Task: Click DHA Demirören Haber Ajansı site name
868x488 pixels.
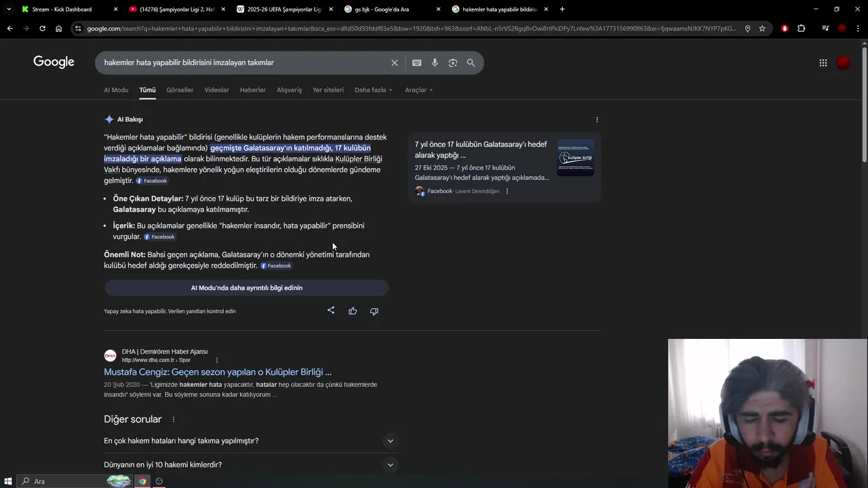Action: coord(165,352)
